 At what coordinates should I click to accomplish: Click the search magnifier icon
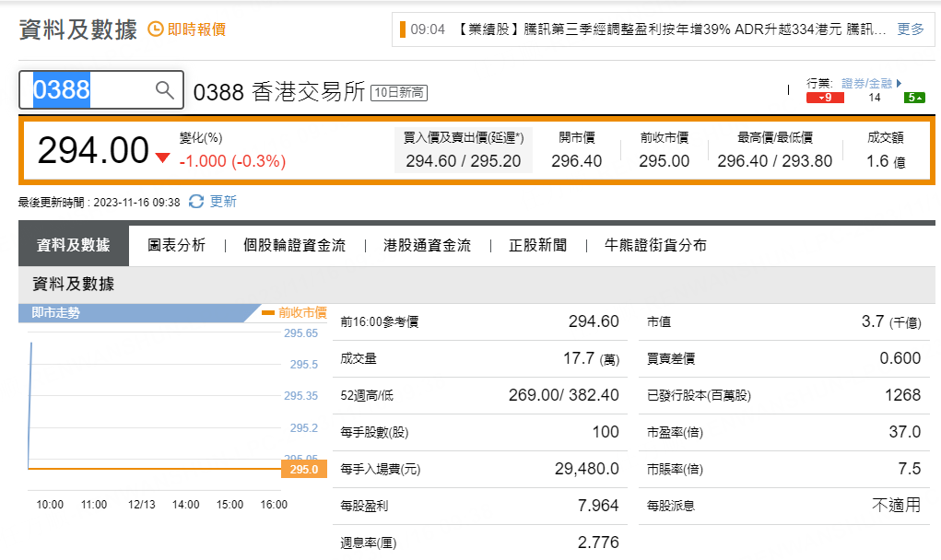(x=164, y=90)
